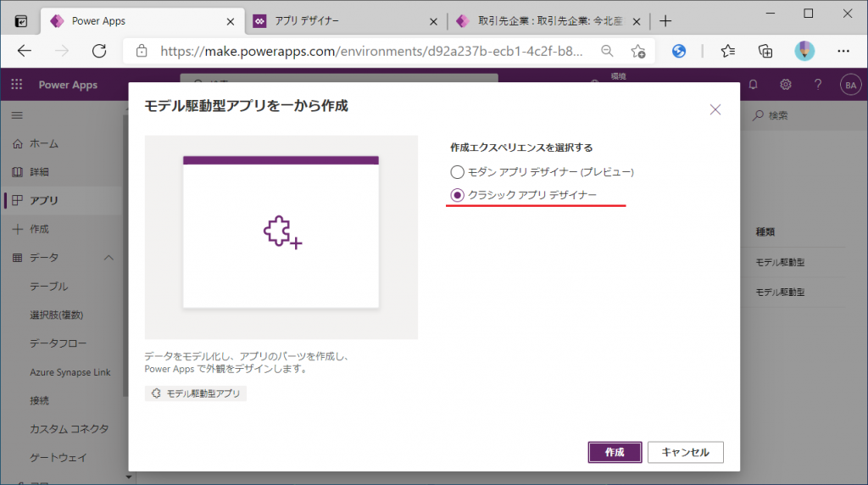868x485 pixels.
Task: Click the 作成 button in the dialog
Action: click(x=615, y=452)
